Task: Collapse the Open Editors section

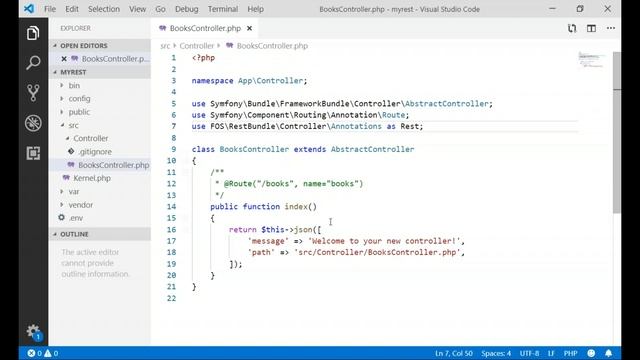Action: coord(100,46)
